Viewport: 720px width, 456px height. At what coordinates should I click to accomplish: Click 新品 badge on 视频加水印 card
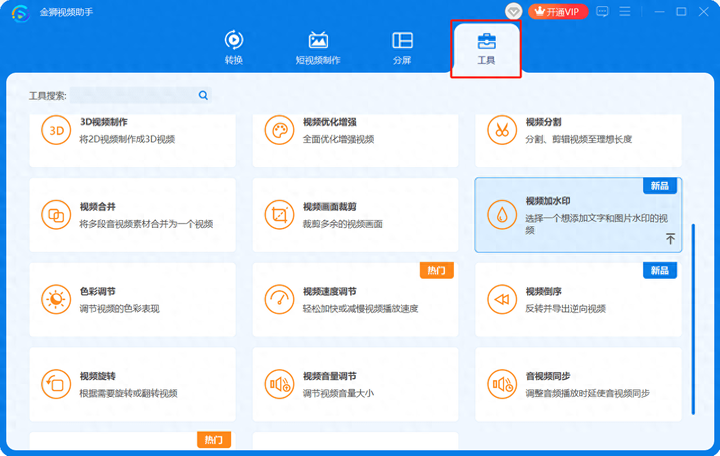click(x=660, y=186)
